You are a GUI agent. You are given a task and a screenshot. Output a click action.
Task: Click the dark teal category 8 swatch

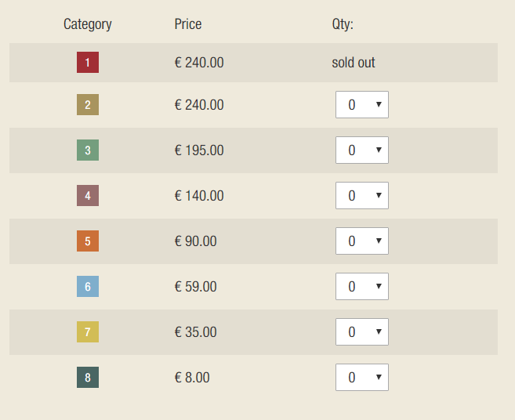pos(88,377)
